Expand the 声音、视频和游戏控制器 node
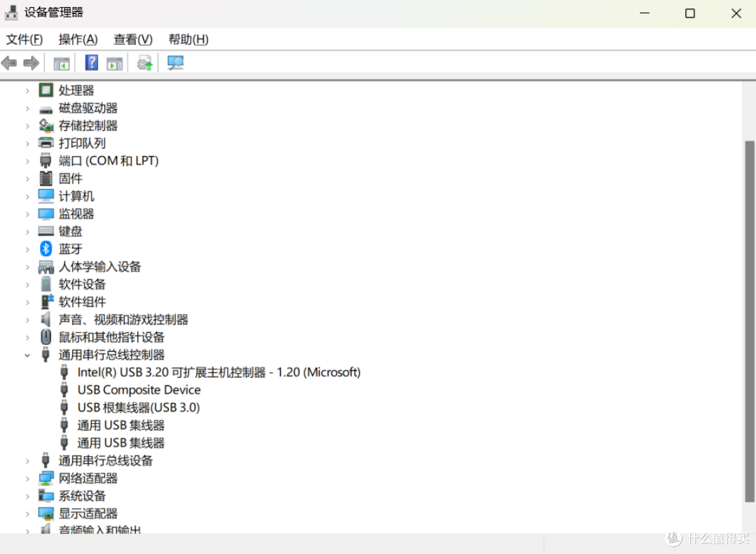This screenshot has width=756, height=554. (27, 320)
